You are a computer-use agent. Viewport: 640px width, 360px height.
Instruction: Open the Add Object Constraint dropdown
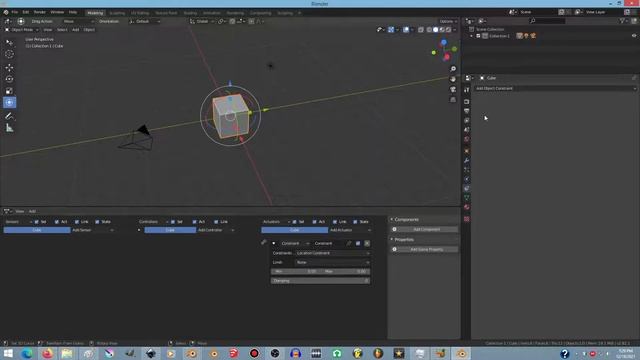click(555, 89)
